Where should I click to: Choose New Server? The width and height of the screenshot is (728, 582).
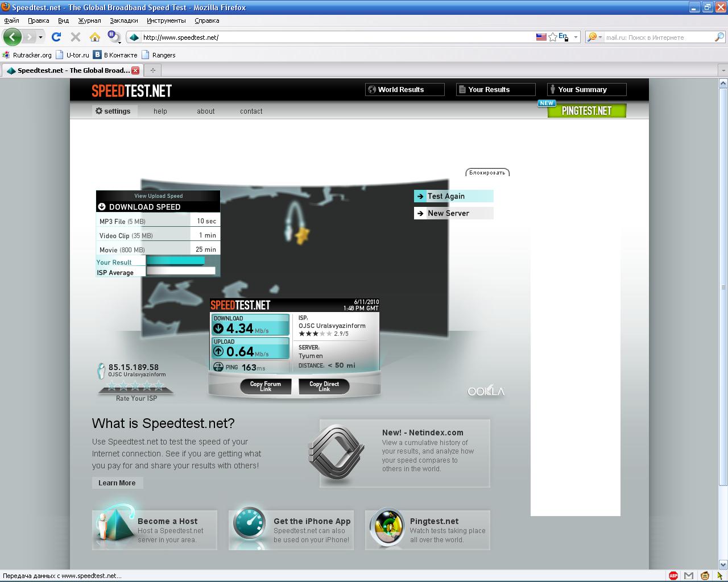tap(453, 213)
